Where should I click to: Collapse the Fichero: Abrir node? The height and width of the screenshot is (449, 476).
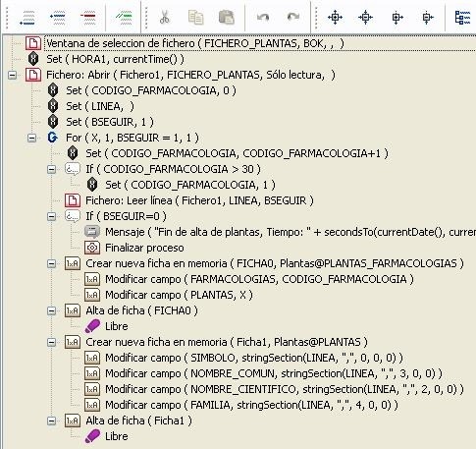click(x=13, y=75)
